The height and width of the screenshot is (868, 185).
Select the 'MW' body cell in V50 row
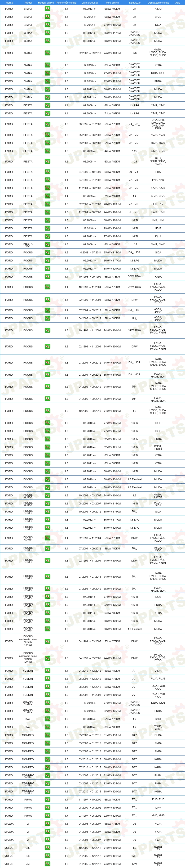(x=135, y=864)
